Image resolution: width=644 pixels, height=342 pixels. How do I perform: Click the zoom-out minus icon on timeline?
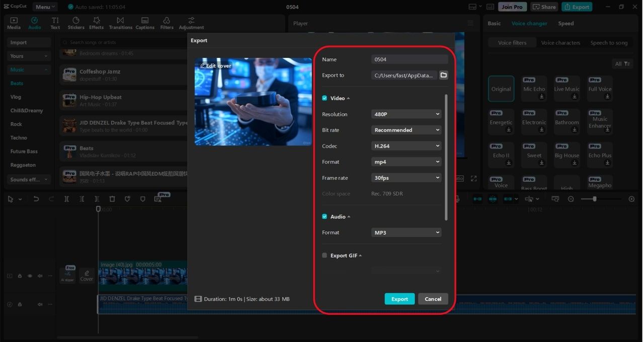pos(571,199)
